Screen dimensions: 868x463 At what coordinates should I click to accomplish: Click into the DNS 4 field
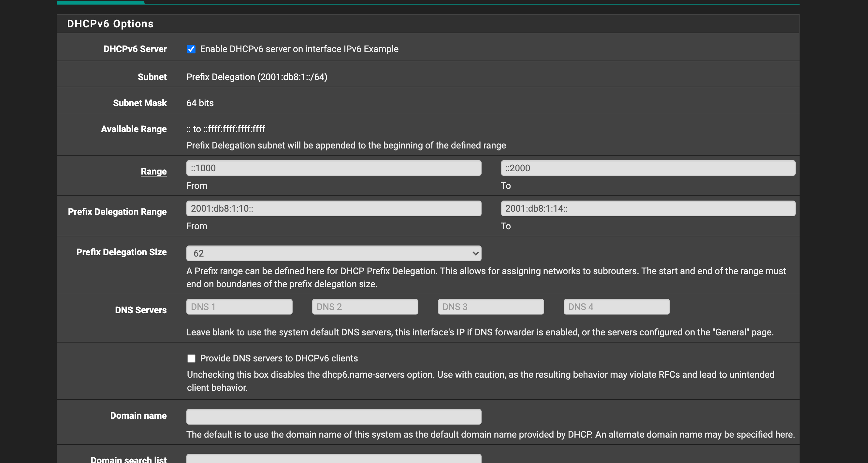pyautogui.click(x=616, y=307)
